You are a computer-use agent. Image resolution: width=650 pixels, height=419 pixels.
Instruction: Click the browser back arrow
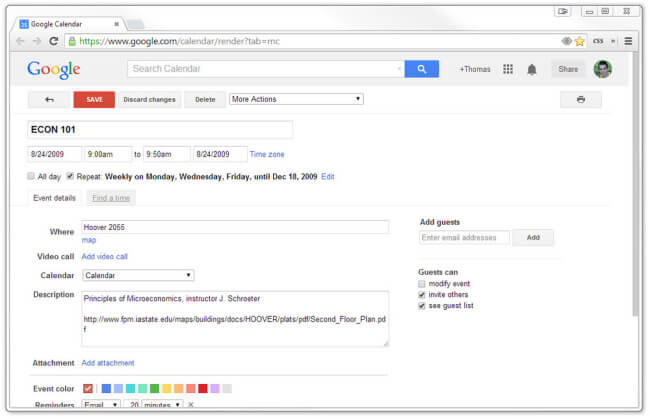[20, 41]
